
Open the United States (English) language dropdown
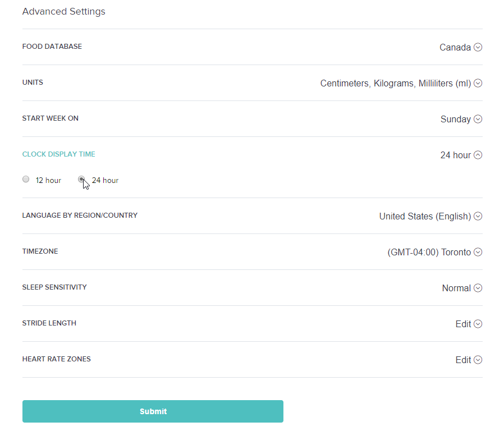point(424,216)
